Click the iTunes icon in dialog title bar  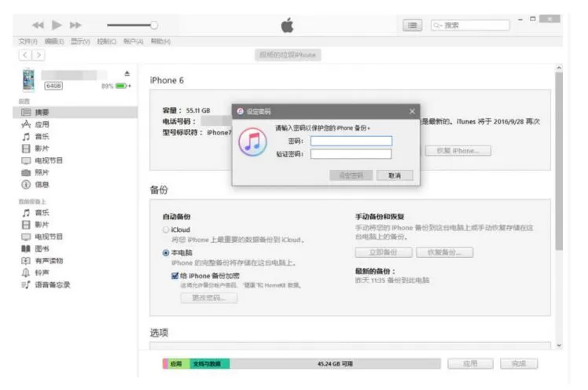click(x=241, y=112)
